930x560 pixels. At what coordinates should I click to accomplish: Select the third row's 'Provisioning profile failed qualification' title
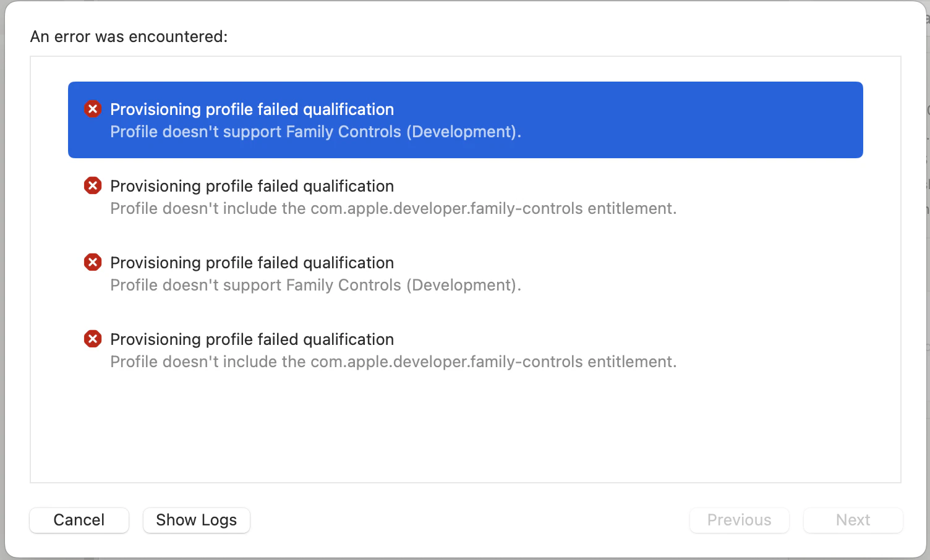point(252,263)
